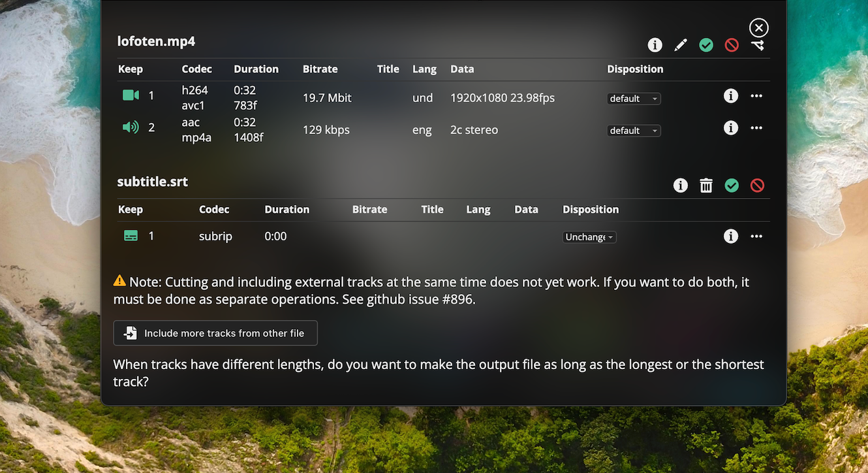Keep all tracks in lofoten.mp4

click(x=705, y=44)
